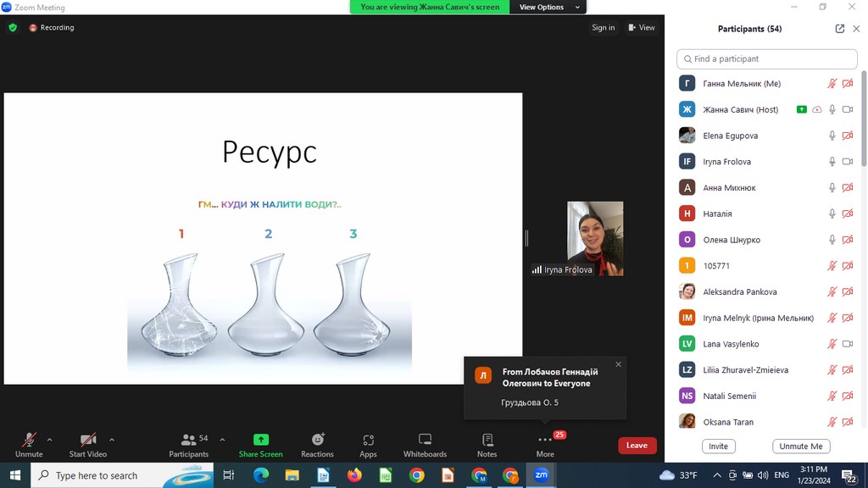Unmute the microphone in the toolbar

pos(29,440)
